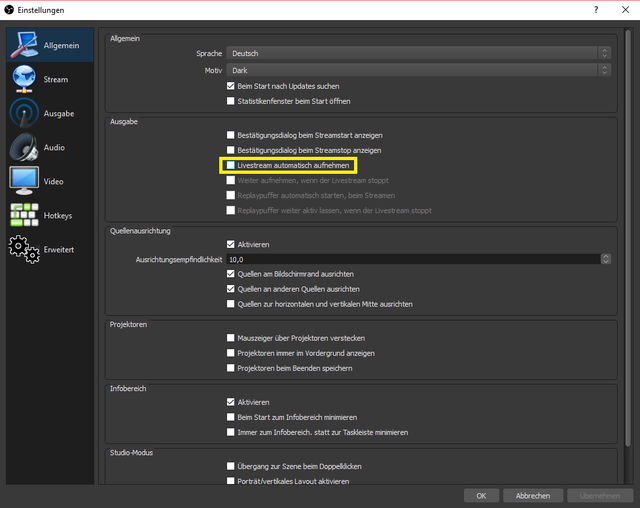Switch to the Ausgabe tab label
The height and width of the screenshot is (508, 640).
pyautogui.click(x=59, y=113)
